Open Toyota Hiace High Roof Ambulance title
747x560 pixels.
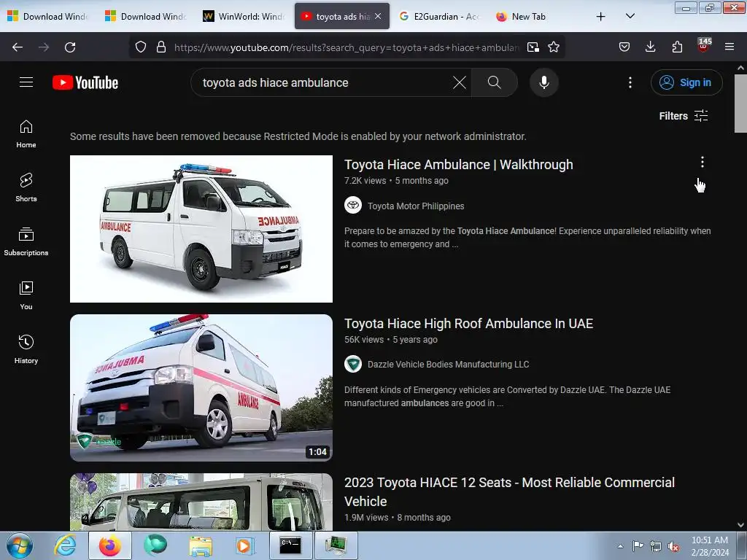point(468,324)
